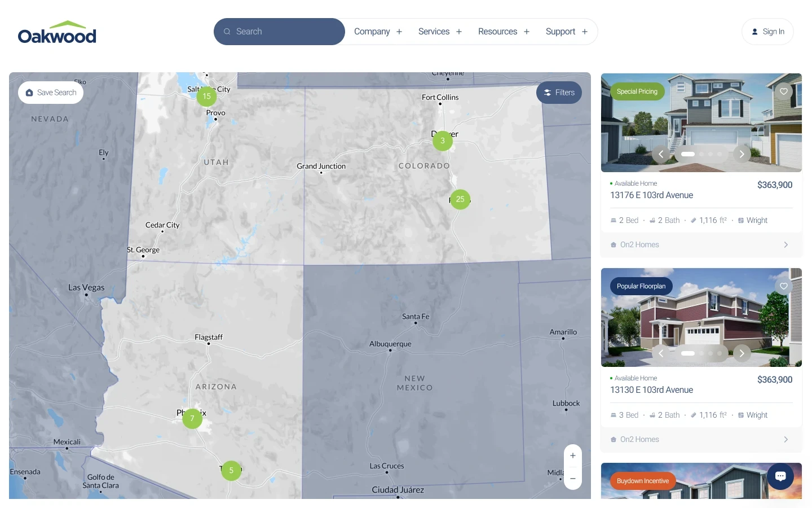Zoom in on the map
Image resolution: width=812 pixels, height=508 pixels.
point(573,456)
